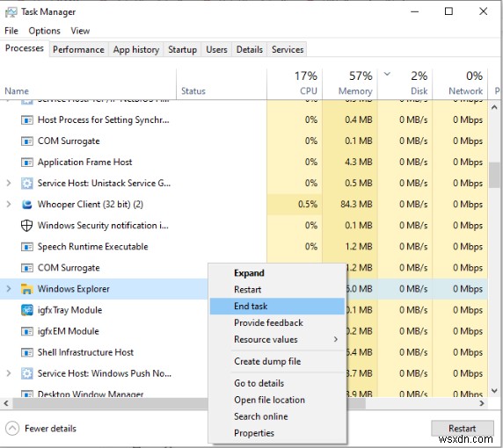
Task: Choose Properties in the context menu
Action: click(278, 433)
